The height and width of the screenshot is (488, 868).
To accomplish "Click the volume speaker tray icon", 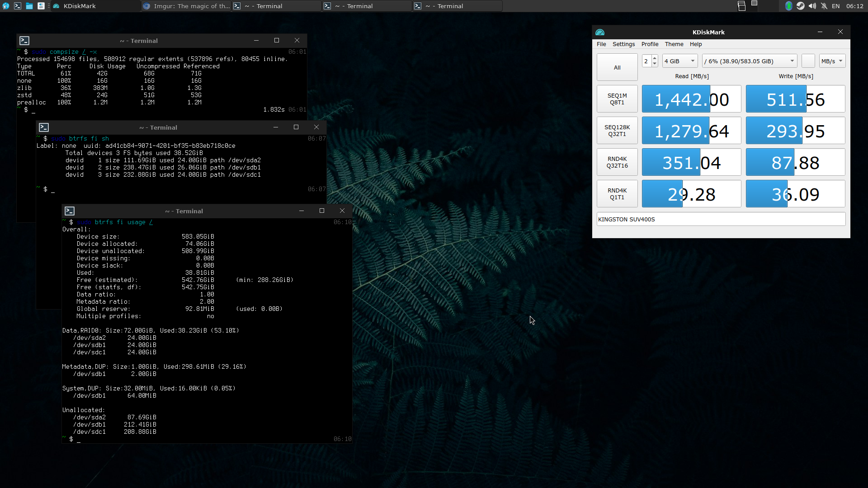I will [812, 6].
